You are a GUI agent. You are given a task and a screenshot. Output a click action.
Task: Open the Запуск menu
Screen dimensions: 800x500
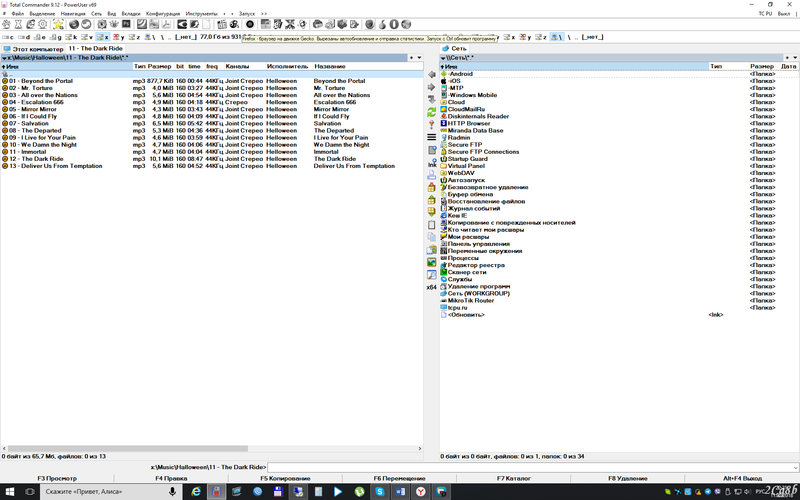click(x=246, y=14)
